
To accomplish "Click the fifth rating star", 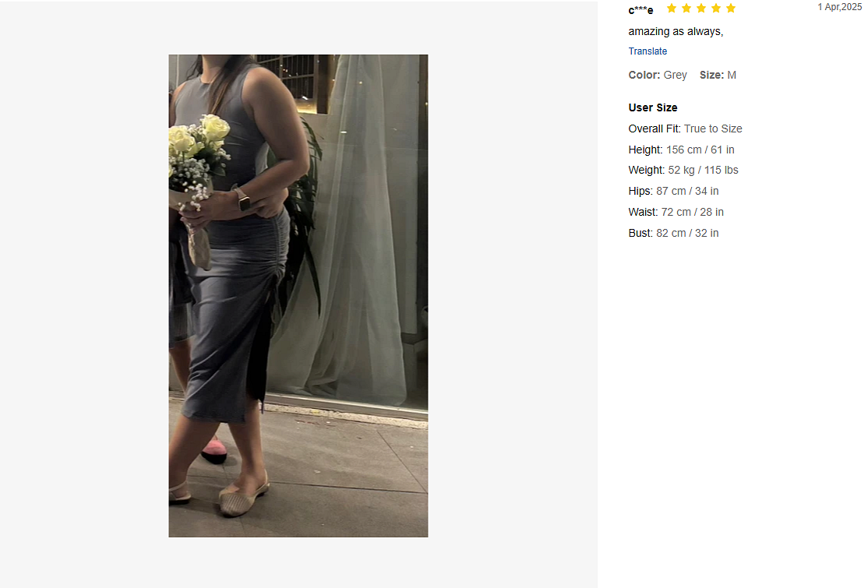I will [731, 9].
